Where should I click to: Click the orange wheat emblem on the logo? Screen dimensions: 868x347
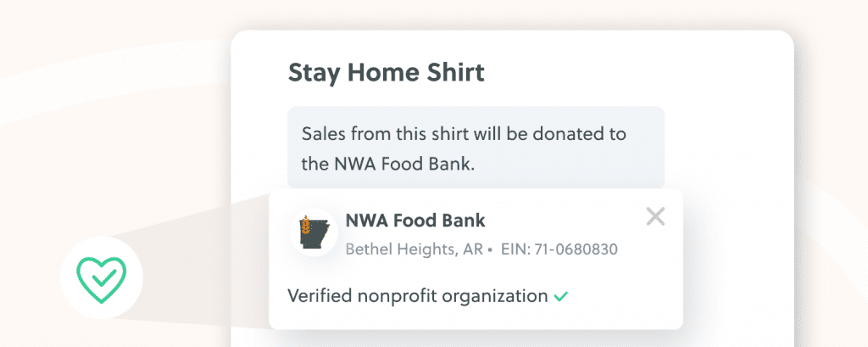click(304, 225)
